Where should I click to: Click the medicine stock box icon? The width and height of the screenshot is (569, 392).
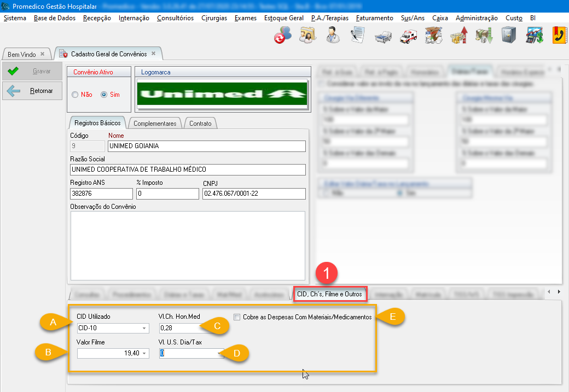pyautogui.click(x=433, y=36)
